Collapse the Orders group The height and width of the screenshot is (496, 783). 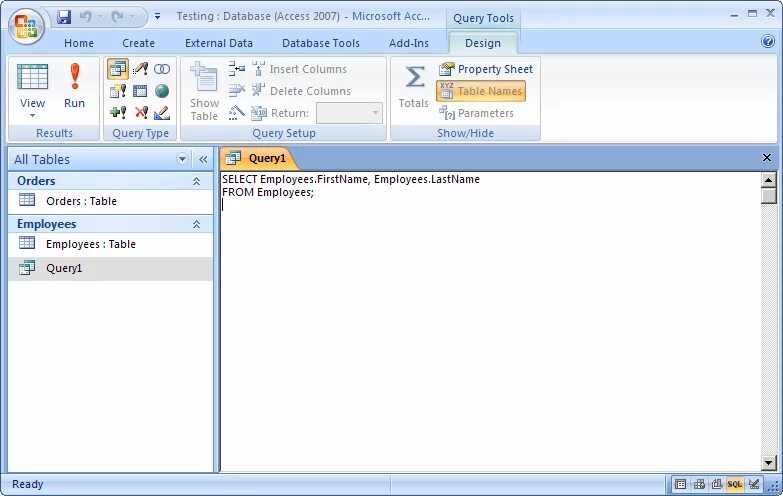tap(196, 181)
